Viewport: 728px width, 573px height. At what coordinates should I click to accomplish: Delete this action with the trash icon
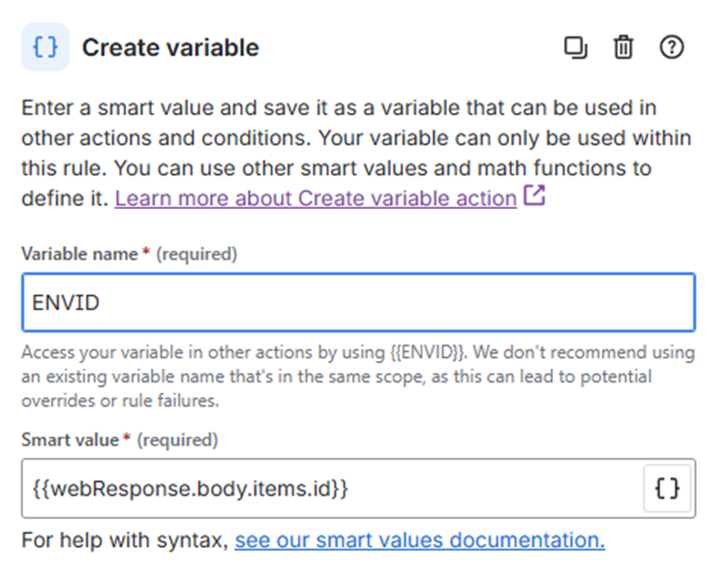pos(623,47)
